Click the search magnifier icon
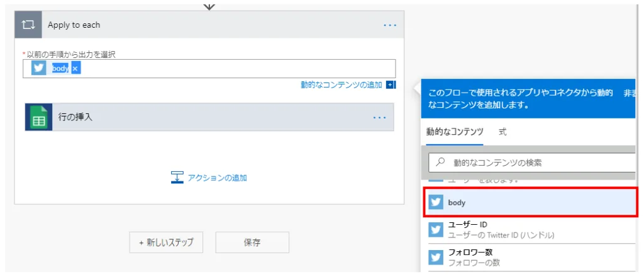Viewport: 644px width, 279px height. click(x=440, y=162)
